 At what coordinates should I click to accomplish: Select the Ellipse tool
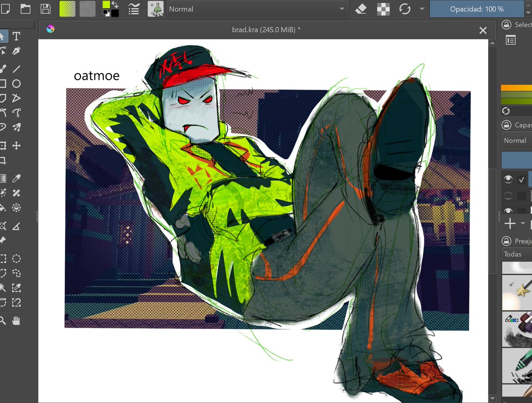tap(16, 83)
